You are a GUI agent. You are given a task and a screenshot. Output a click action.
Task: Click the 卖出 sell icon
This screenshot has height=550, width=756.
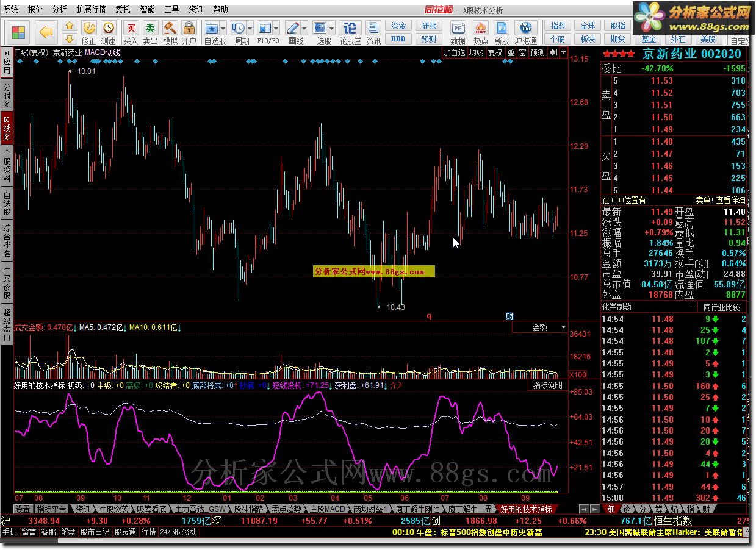150,28
